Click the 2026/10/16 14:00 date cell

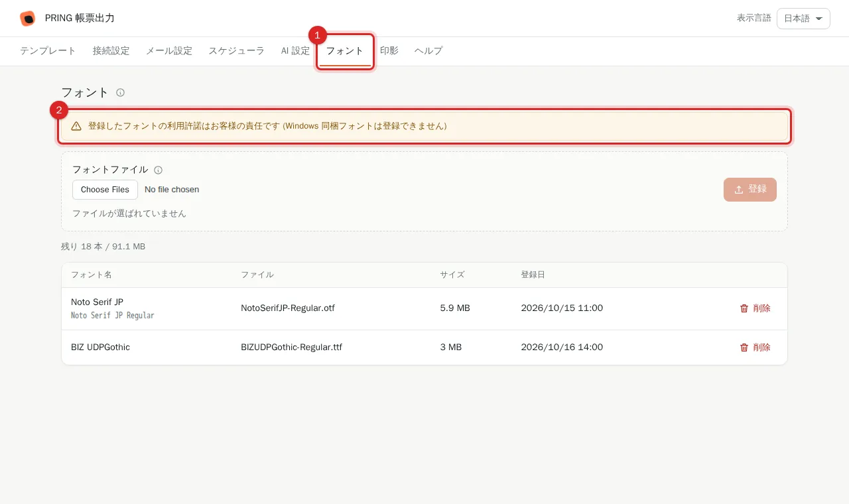(x=562, y=347)
